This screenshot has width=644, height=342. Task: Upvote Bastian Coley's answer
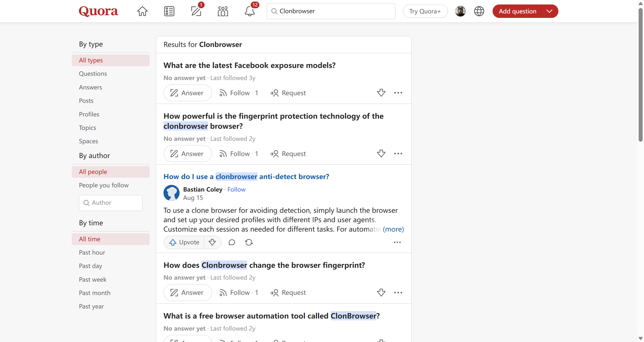pos(184,242)
